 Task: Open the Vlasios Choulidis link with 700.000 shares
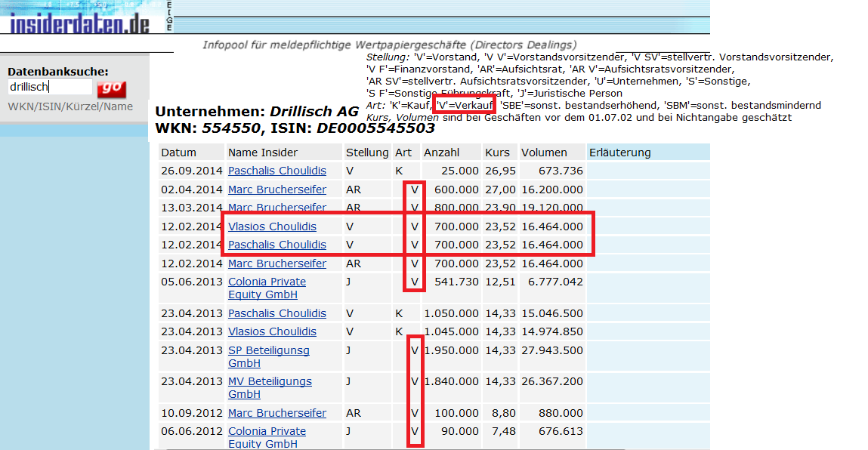[273, 227]
